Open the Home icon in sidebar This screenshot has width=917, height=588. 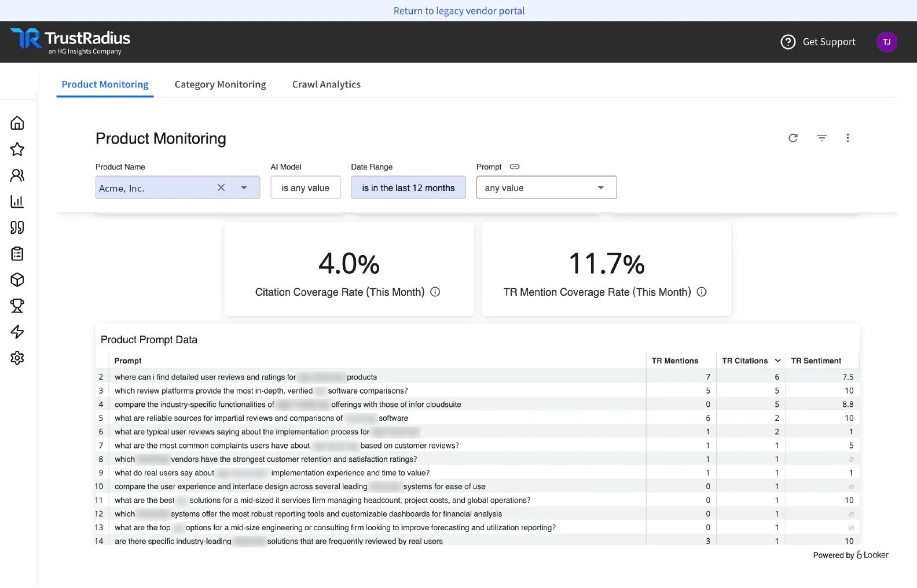17,123
